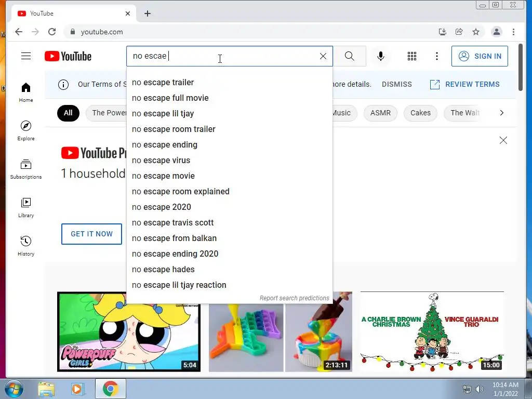Click the SIGN IN button
The image size is (532, 399).
coord(480,56)
